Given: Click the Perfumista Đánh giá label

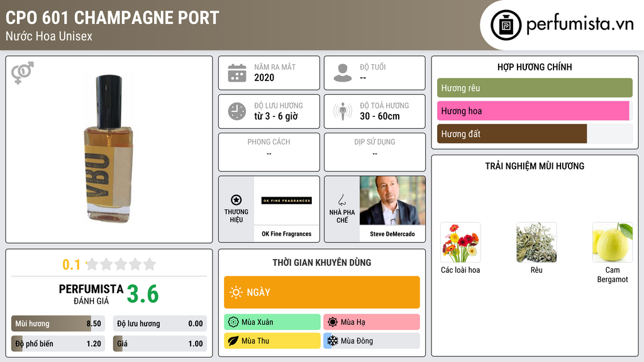Looking at the screenshot, I should point(91,294).
